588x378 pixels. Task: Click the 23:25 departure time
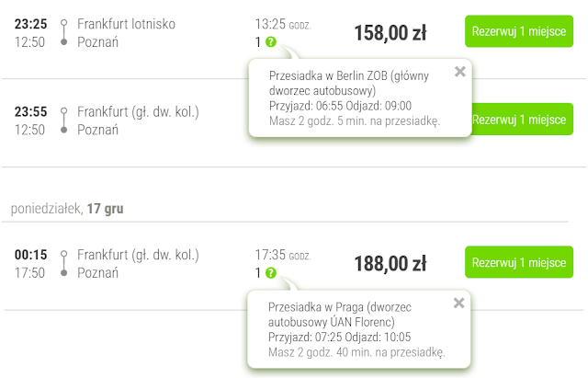(31, 24)
